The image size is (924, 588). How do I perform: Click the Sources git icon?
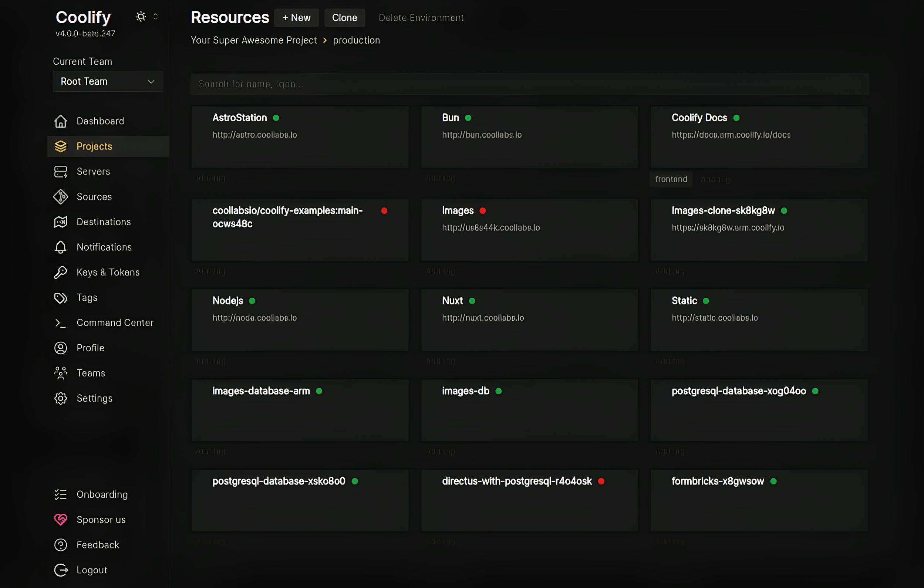click(x=61, y=197)
